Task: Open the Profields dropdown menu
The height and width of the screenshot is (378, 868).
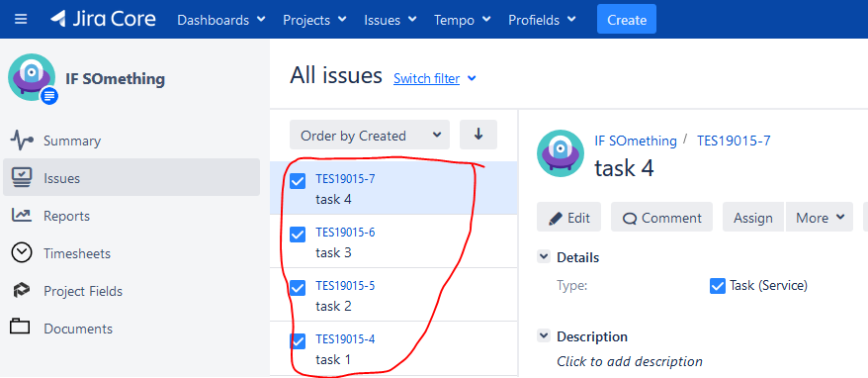Action: click(542, 20)
